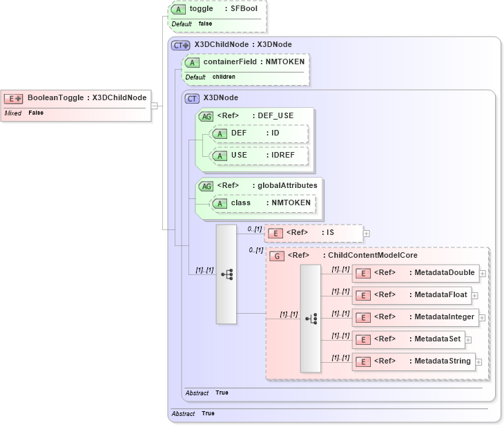This screenshot has width=504, height=425.
Task: Click the default value 'false' under toggle
Action: [x=205, y=23]
